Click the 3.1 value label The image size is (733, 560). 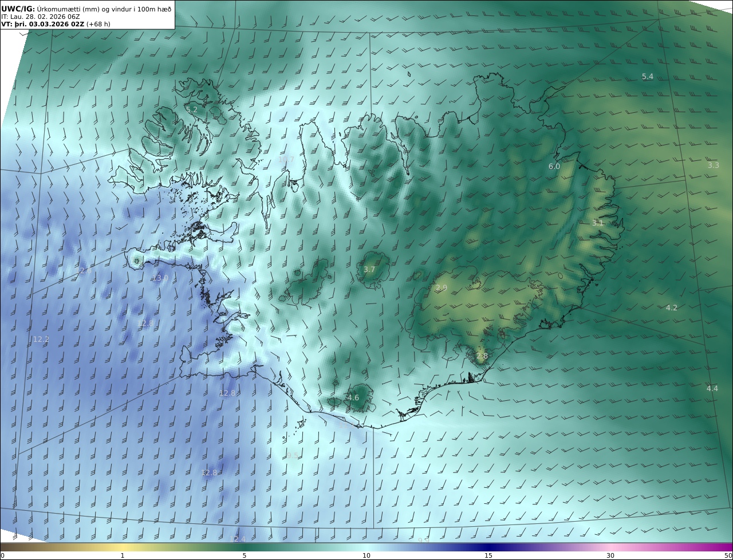pos(597,223)
